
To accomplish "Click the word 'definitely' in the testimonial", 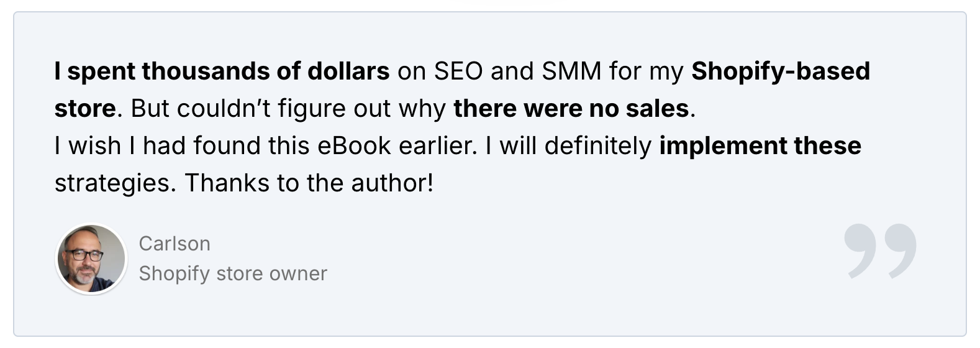I will [598, 147].
